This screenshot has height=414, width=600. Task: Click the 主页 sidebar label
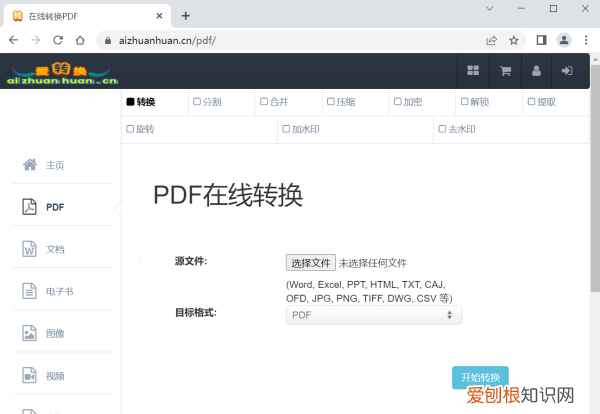point(55,165)
